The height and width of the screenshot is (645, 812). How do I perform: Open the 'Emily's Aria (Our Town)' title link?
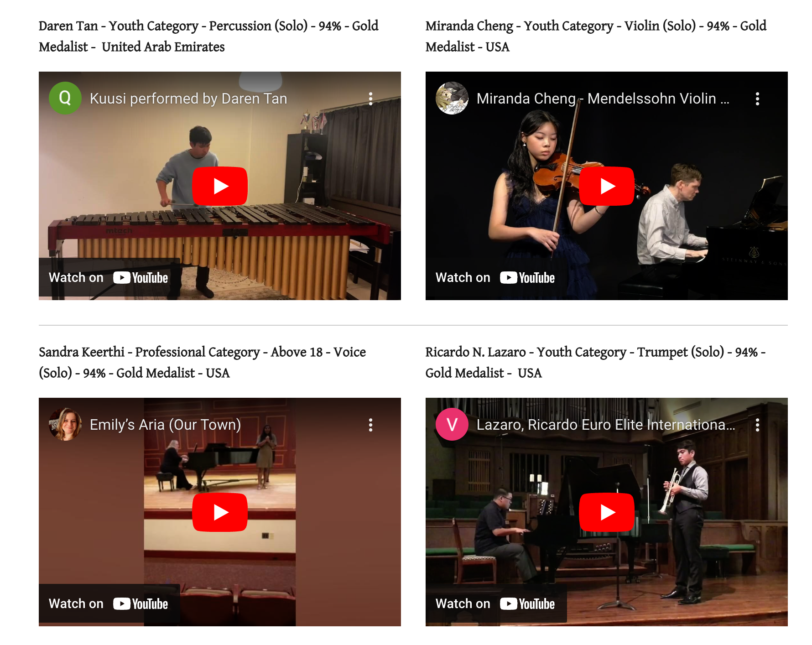pyautogui.click(x=165, y=425)
